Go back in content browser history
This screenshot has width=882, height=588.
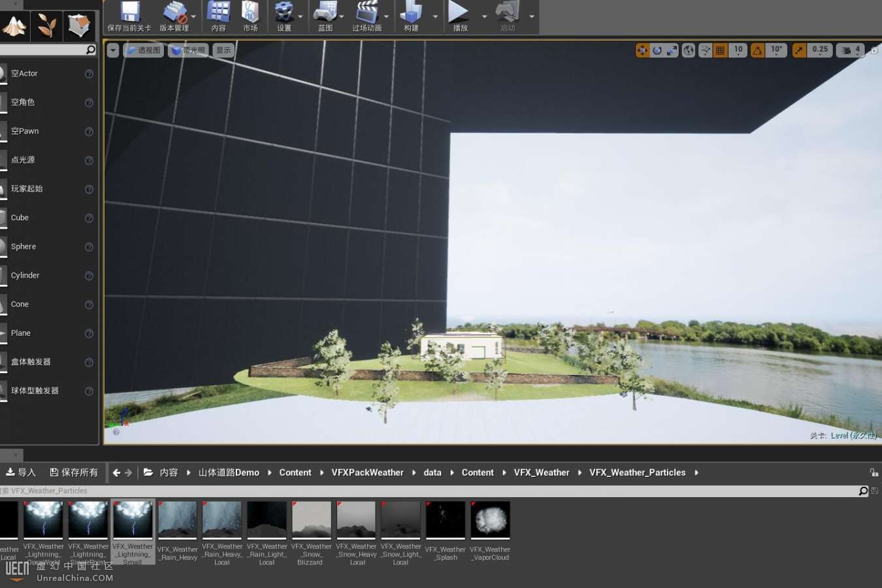[x=116, y=472]
